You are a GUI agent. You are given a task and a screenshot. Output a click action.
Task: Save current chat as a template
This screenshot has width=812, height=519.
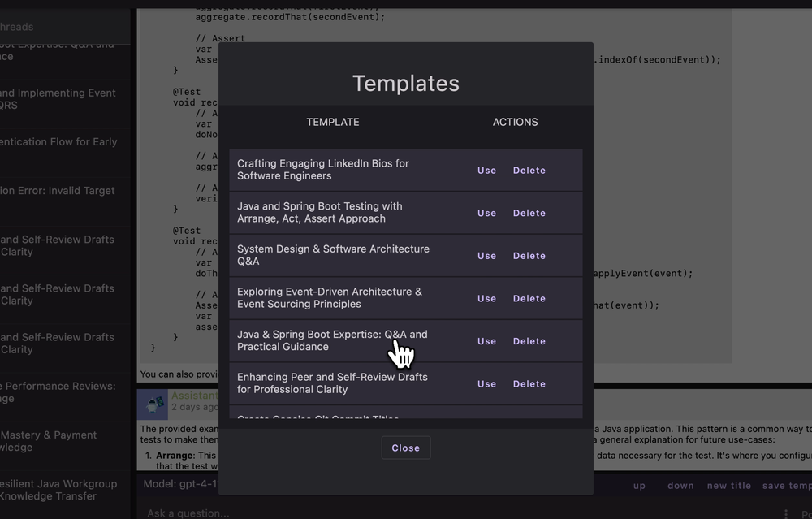(785, 485)
